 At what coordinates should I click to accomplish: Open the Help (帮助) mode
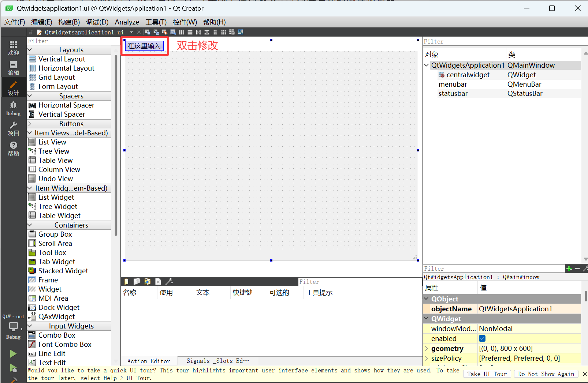tap(14, 149)
